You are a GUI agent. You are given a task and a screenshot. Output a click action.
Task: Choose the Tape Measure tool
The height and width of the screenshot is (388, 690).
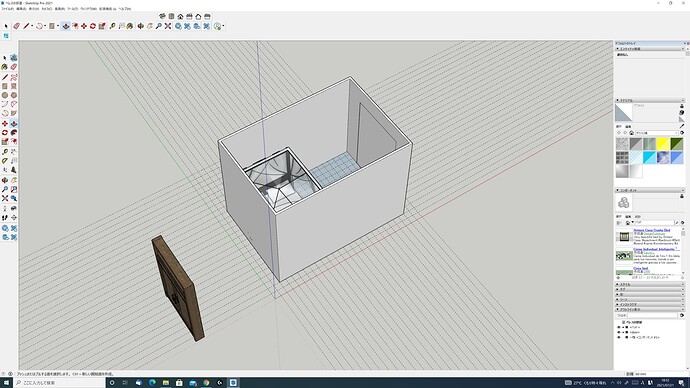[x=112, y=26]
